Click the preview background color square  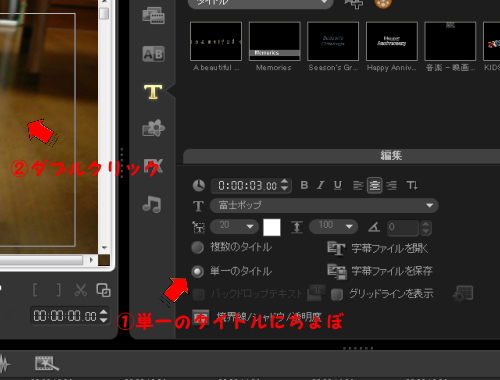pyautogui.click(x=104, y=260)
